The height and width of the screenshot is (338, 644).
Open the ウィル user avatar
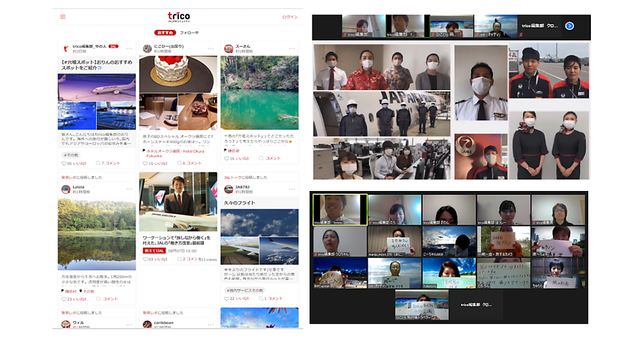tap(65, 324)
